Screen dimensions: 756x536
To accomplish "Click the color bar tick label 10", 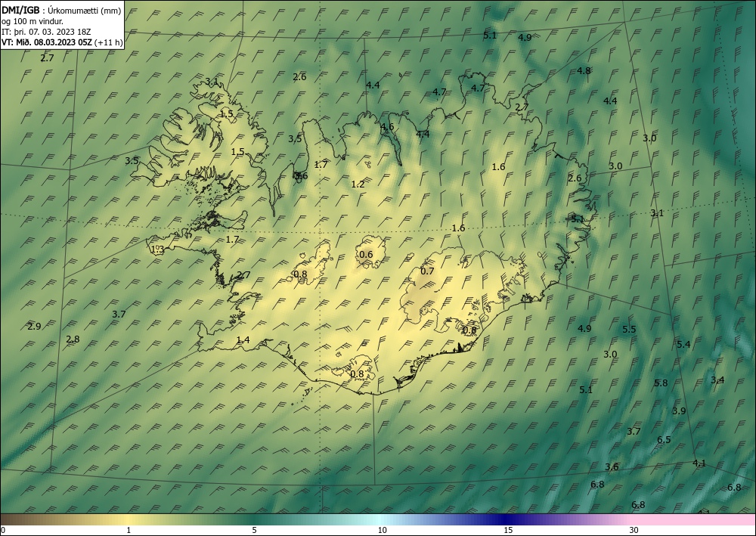I will (382, 531).
